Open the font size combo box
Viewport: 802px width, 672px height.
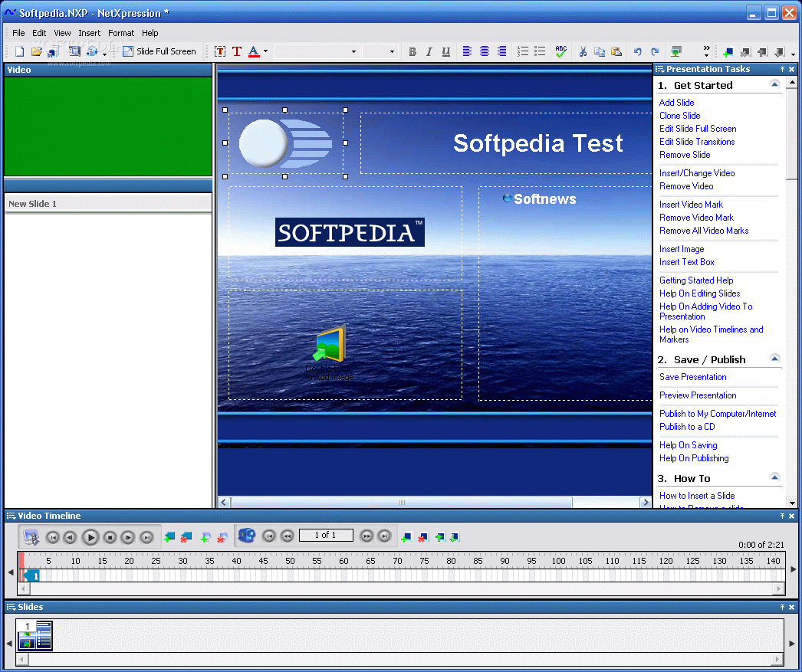[x=380, y=51]
